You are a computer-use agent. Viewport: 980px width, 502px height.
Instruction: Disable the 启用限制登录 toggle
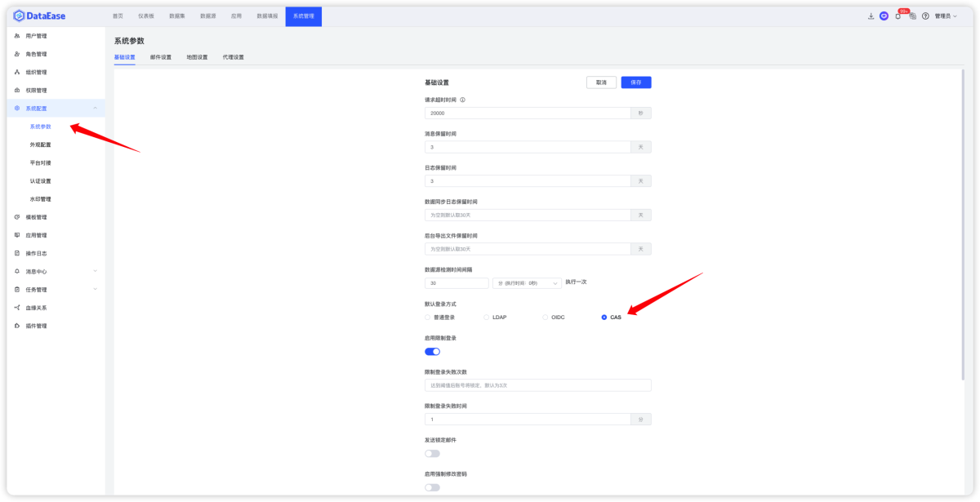[x=431, y=351]
